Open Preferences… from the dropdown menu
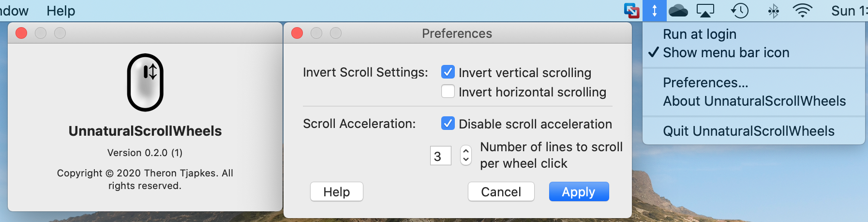868x222 pixels. (x=705, y=82)
